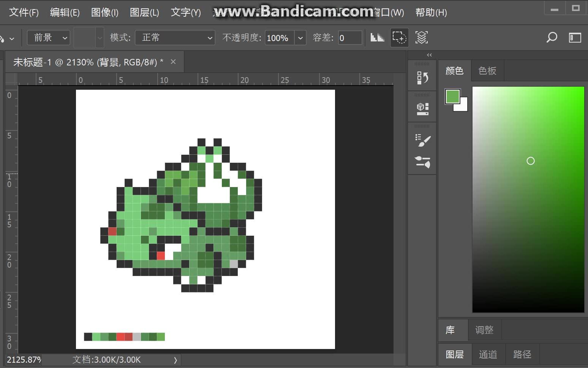Click the ruler origin corner box
The width and height of the screenshot is (588, 368).
(x=11, y=79)
